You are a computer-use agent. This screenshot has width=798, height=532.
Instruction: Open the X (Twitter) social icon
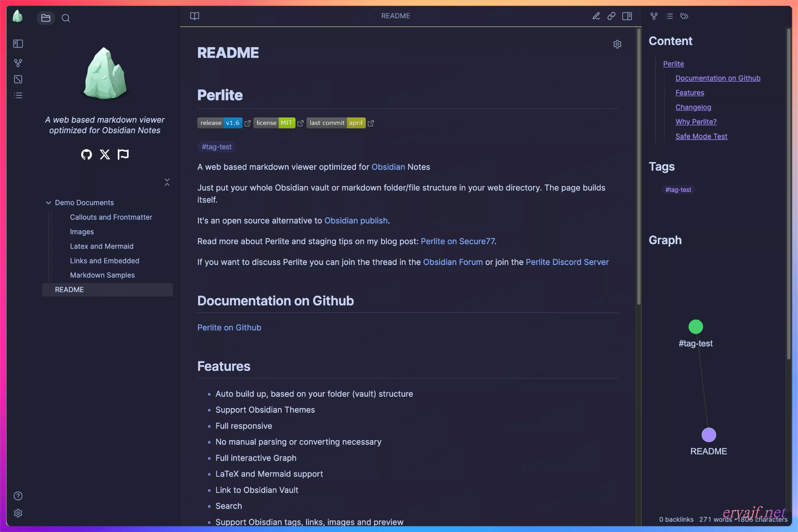tap(105, 155)
